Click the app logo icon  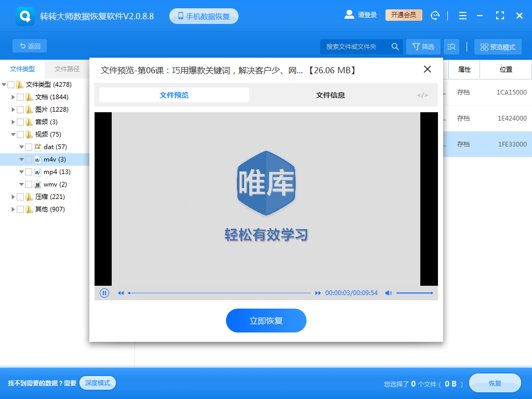coord(25,16)
